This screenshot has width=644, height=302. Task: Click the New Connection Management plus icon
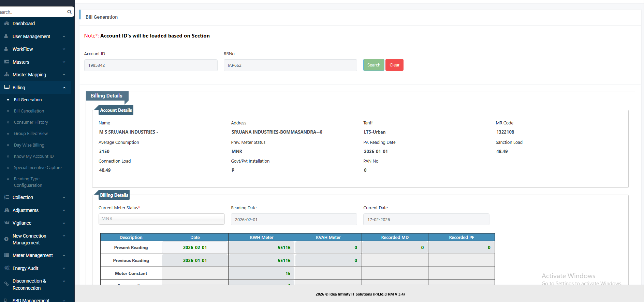(x=6, y=239)
